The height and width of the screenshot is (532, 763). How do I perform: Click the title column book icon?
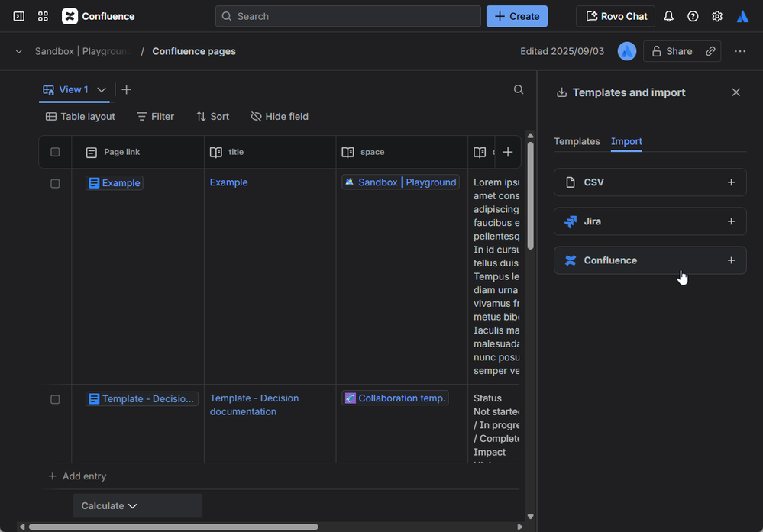coord(216,152)
